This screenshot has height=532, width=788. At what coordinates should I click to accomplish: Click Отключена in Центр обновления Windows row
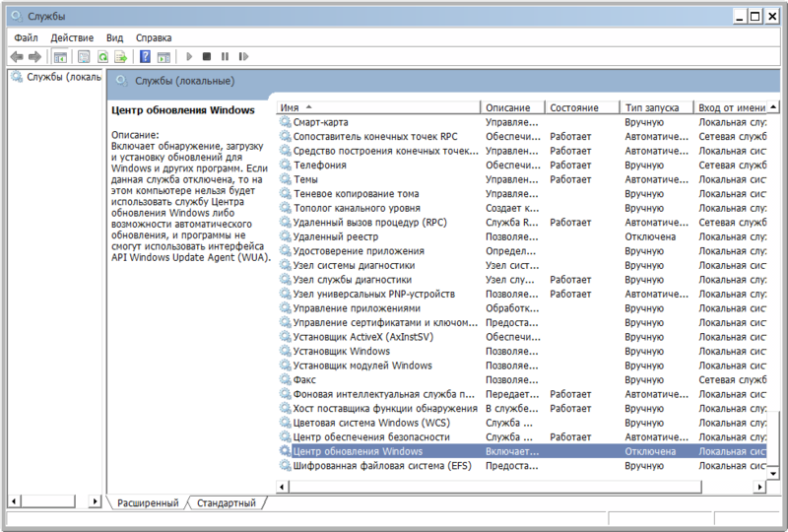[650, 451]
